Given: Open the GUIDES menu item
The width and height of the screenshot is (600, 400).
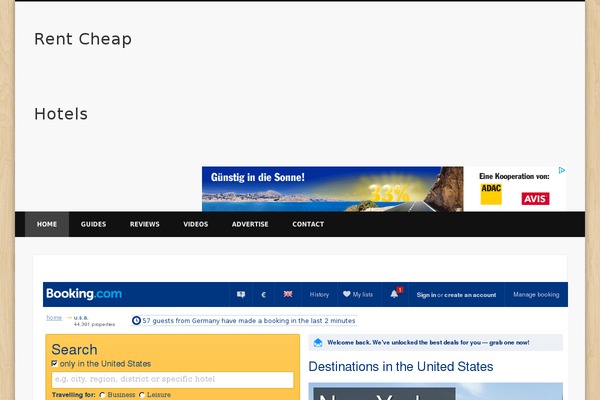Looking at the screenshot, I should [93, 224].
